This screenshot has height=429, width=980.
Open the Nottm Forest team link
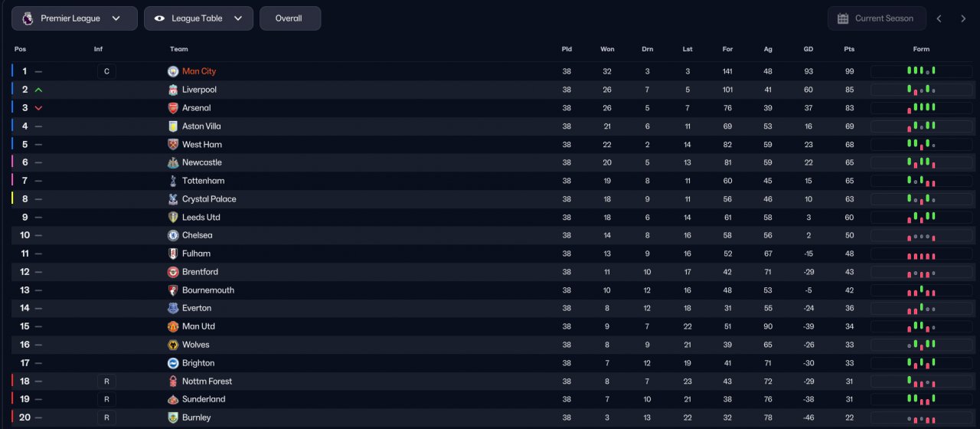[207, 382]
